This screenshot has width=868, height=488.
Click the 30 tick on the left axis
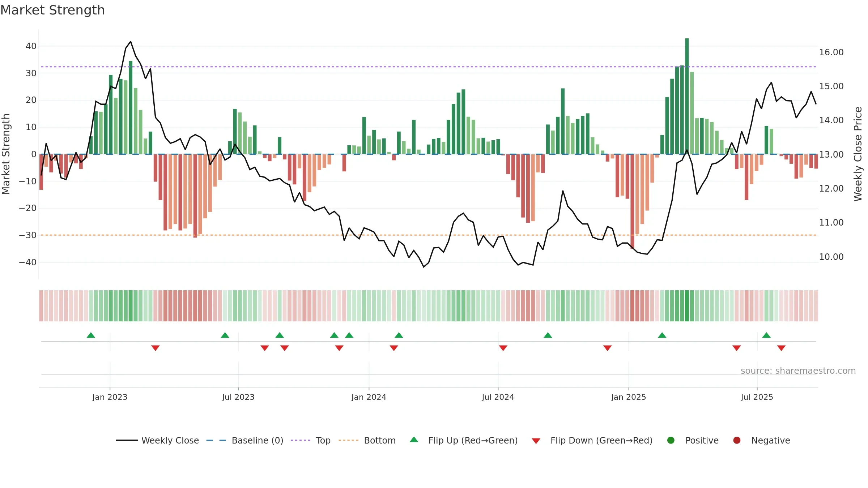click(31, 73)
